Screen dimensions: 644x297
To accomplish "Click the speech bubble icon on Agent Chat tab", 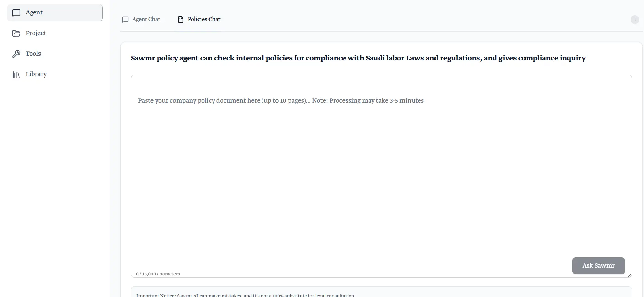I will pyautogui.click(x=125, y=20).
